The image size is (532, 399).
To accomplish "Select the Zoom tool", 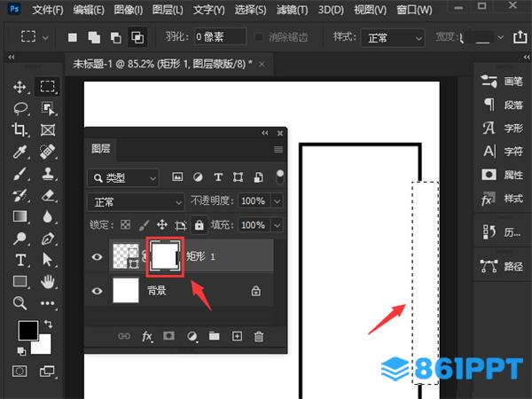I will point(20,303).
